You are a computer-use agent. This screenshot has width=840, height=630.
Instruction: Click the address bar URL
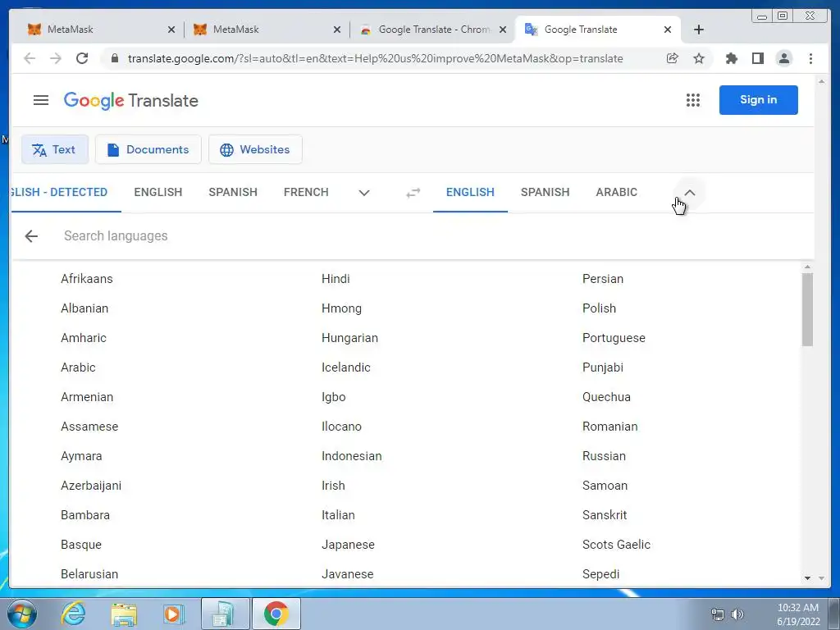coord(375,58)
